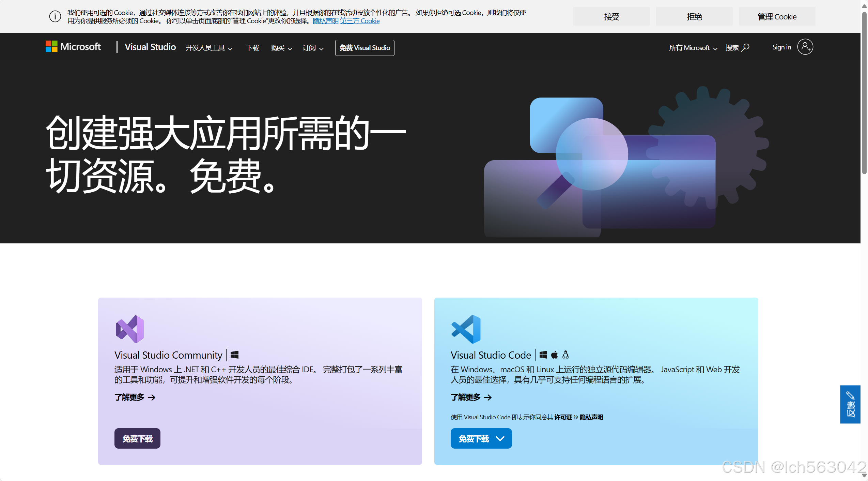This screenshot has height=481, width=868.
Task: Click the Sign in account avatar icon
Action: [805, 47]
